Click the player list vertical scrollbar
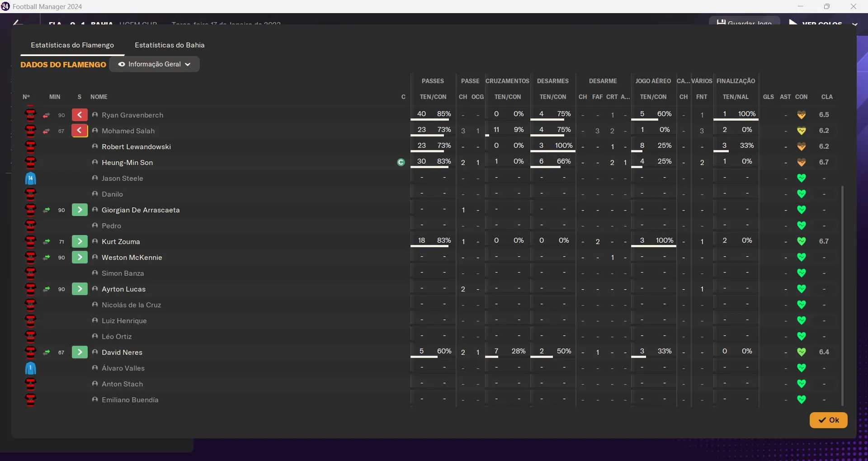Screen dimensions: 868x461 tap(842, 296)
